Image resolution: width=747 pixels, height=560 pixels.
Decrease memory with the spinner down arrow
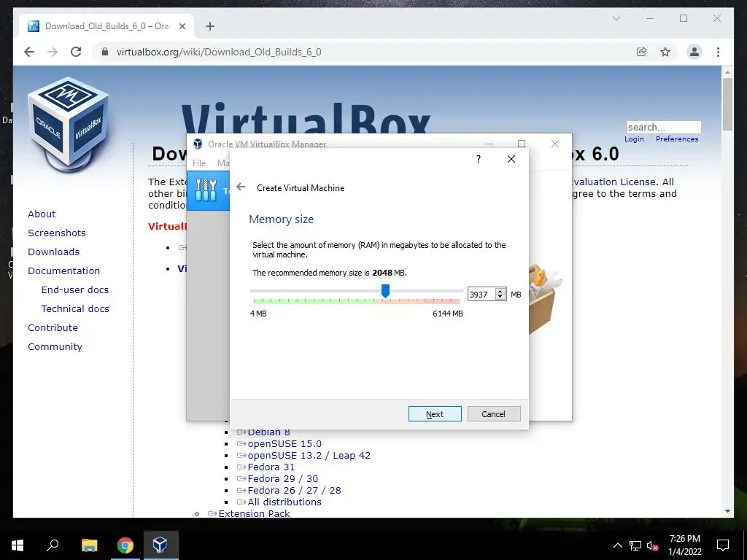pos(500,297)
